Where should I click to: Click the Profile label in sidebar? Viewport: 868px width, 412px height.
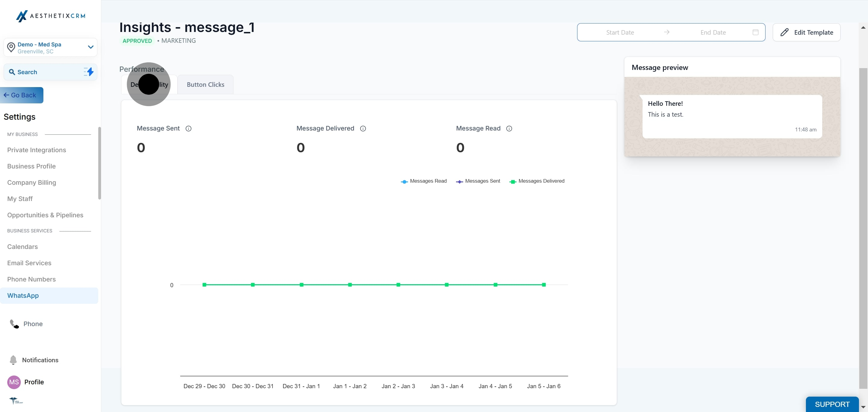(34, 382)
